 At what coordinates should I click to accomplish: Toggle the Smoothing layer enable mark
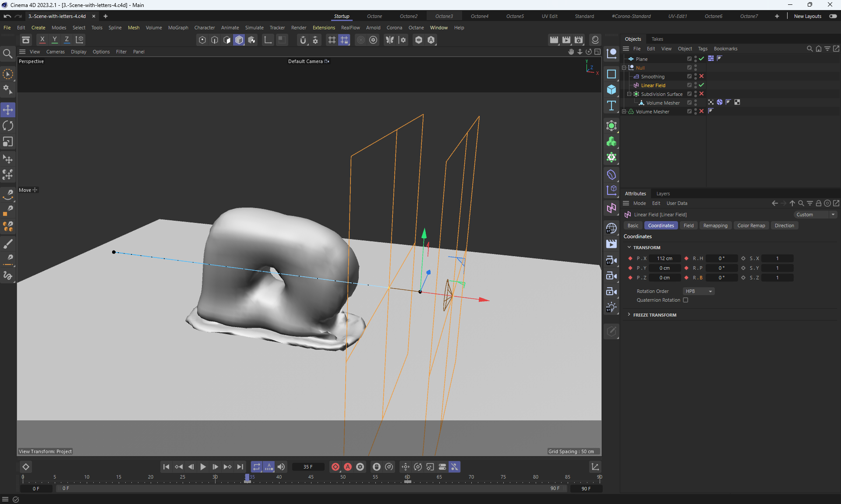[701, 76]
